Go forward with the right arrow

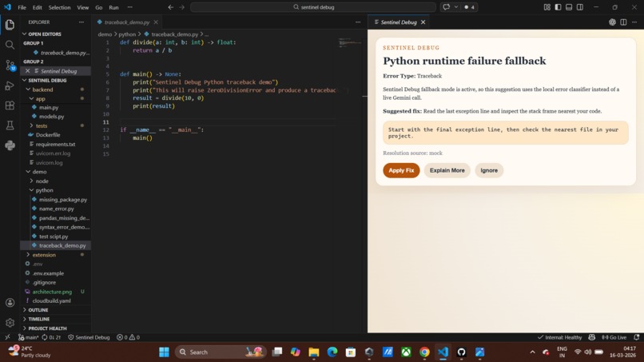[182, 7]
